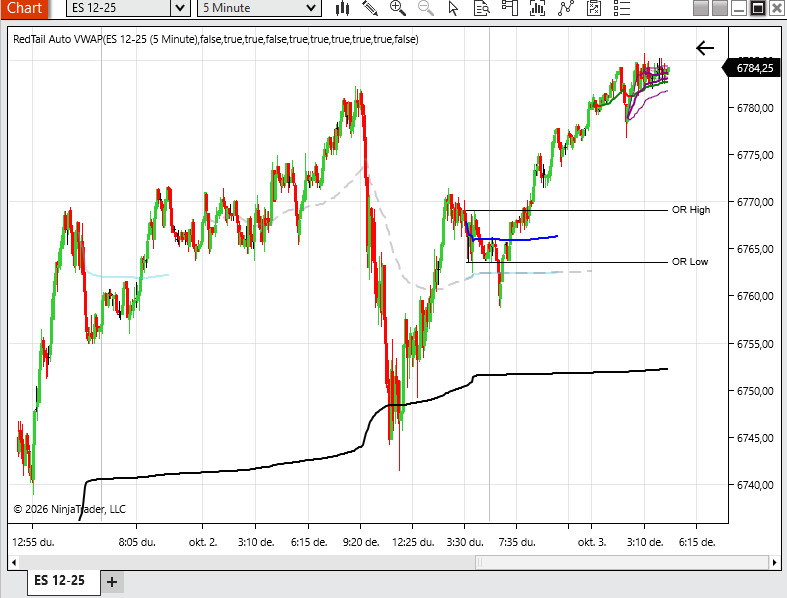Click the zoom out magnifier icon
This screenshot has width=787, height=598.
(x=426, y=8)
